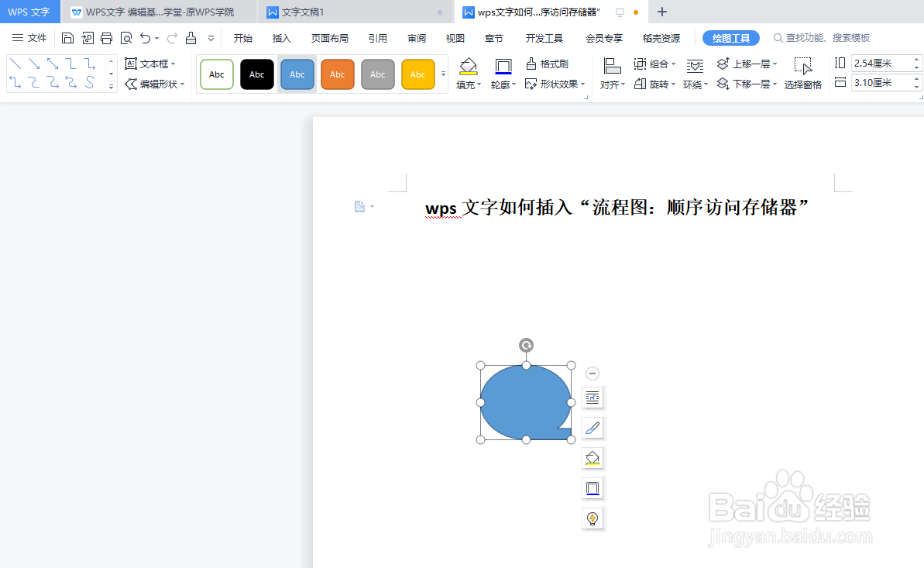The height and width of the screenshot is (568, 924).
Task: Click the Format Painter (格式刷) button
Action: click(547, 64)
